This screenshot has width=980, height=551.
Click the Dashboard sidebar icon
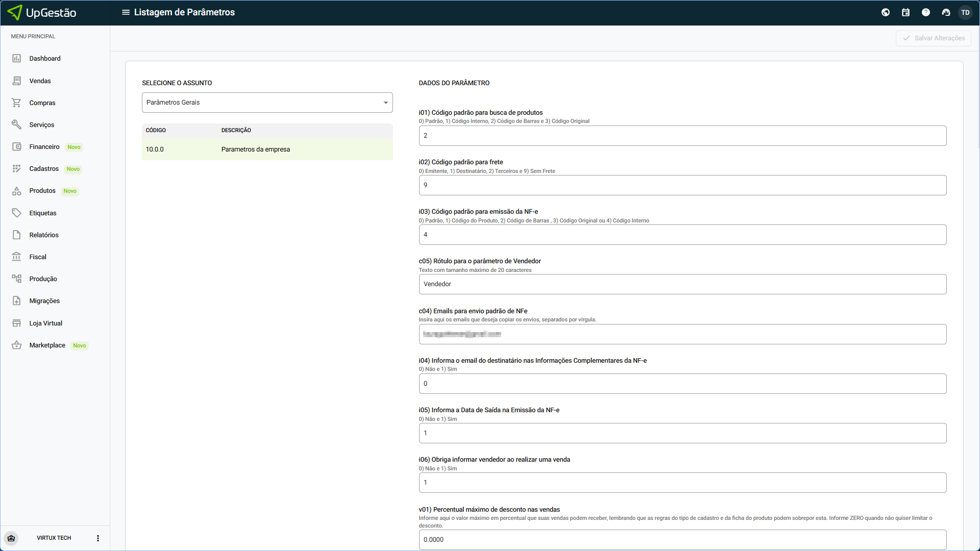point(17,59)
